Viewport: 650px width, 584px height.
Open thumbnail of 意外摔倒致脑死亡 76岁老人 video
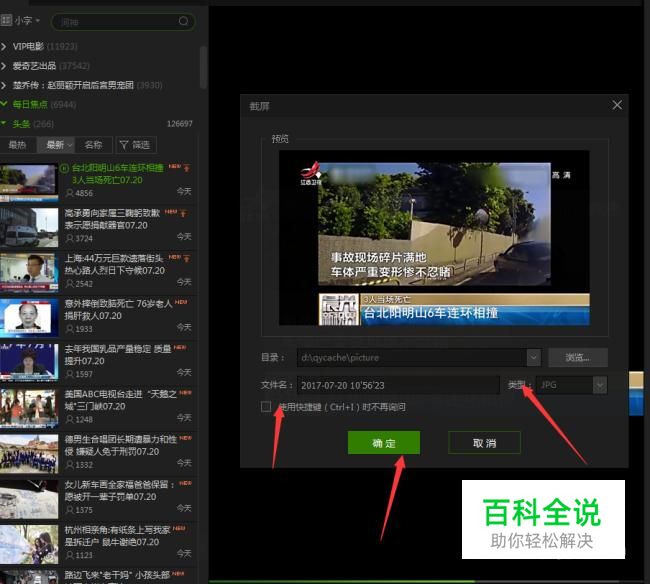pos(29,318)
